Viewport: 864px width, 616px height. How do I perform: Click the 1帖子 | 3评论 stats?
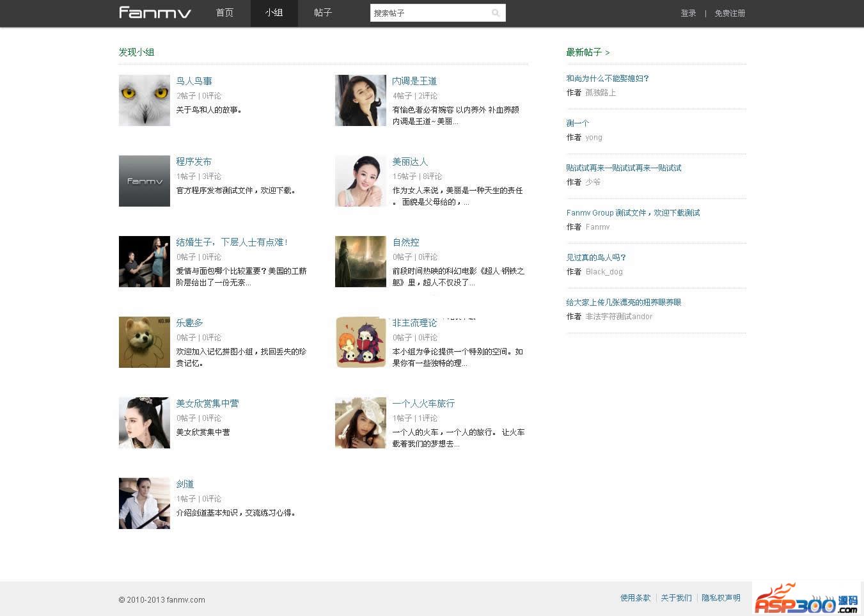click(x=199, y=177)
